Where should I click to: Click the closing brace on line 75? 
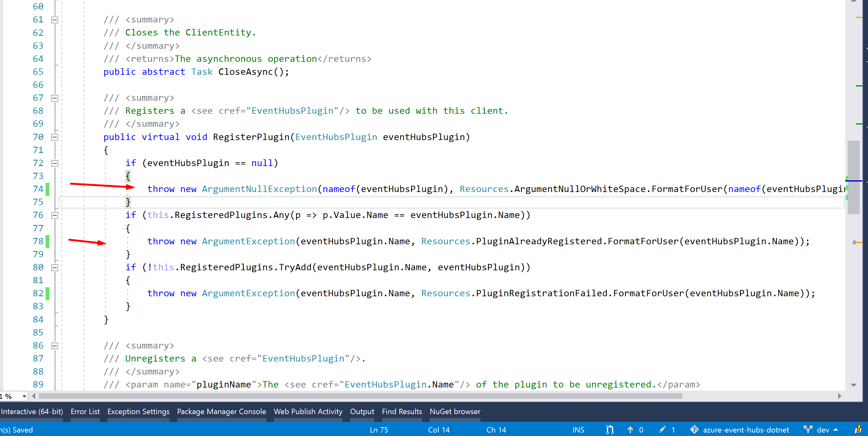[128, 202]
